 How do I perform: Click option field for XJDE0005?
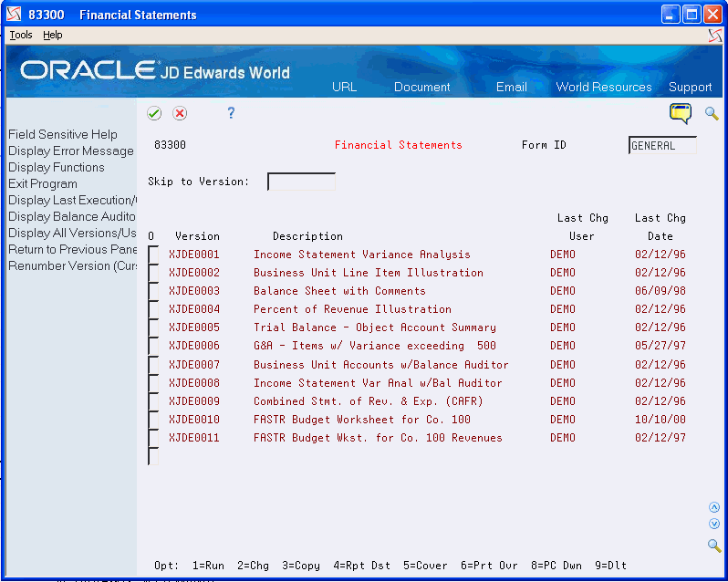[x=153, y=327]
